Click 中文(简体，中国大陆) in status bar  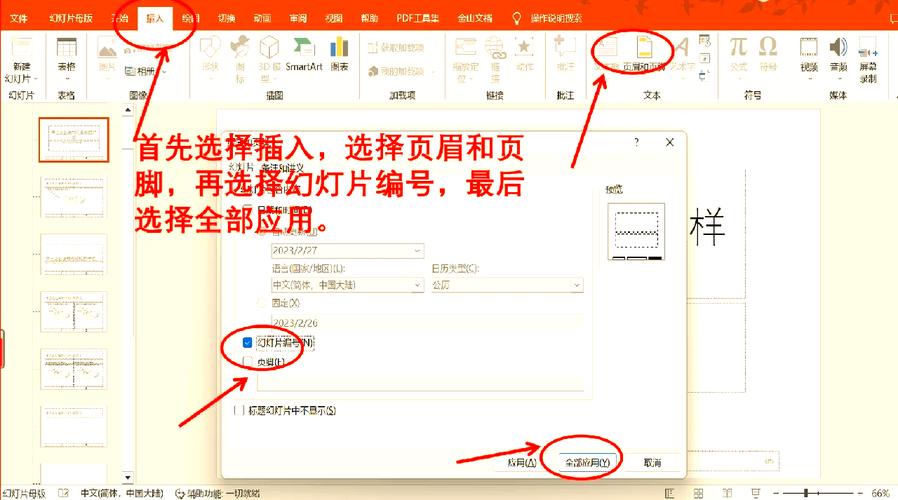[121, 493]
